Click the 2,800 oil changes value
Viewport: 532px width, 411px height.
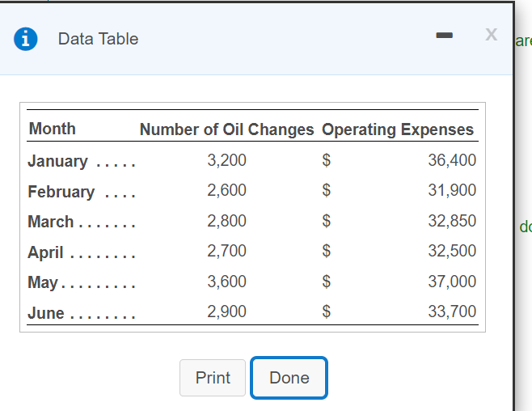(226, 221)
